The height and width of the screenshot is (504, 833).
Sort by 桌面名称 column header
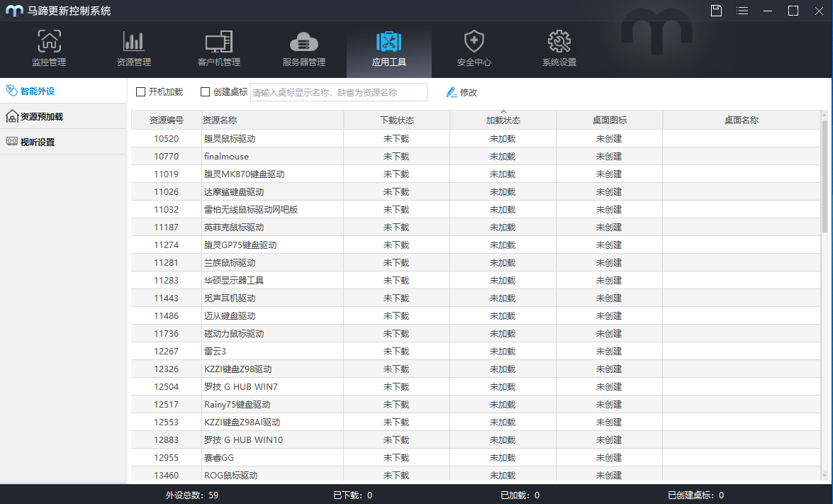[x=741, y=120]
